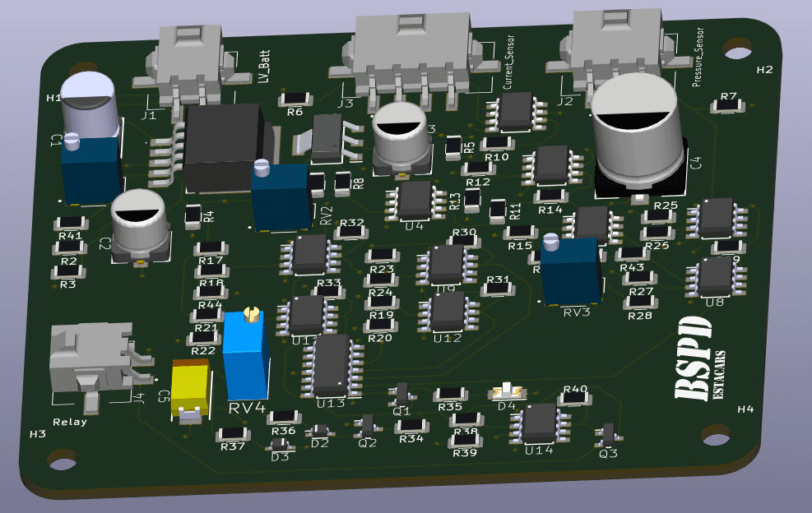The image size is (812, 513).
Task: Click the BSPD silkscreen text
Action: [693, 358]
